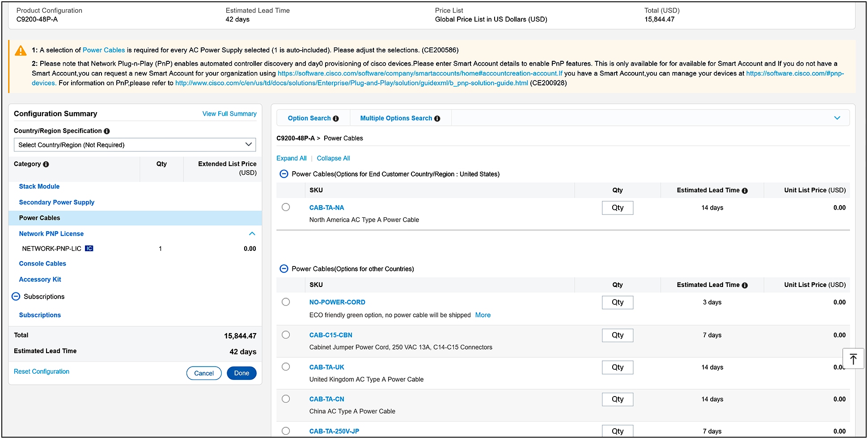Click info icon next to Multiple Options Search
This screenshot has width=868, height=439.
click(437, 118)
